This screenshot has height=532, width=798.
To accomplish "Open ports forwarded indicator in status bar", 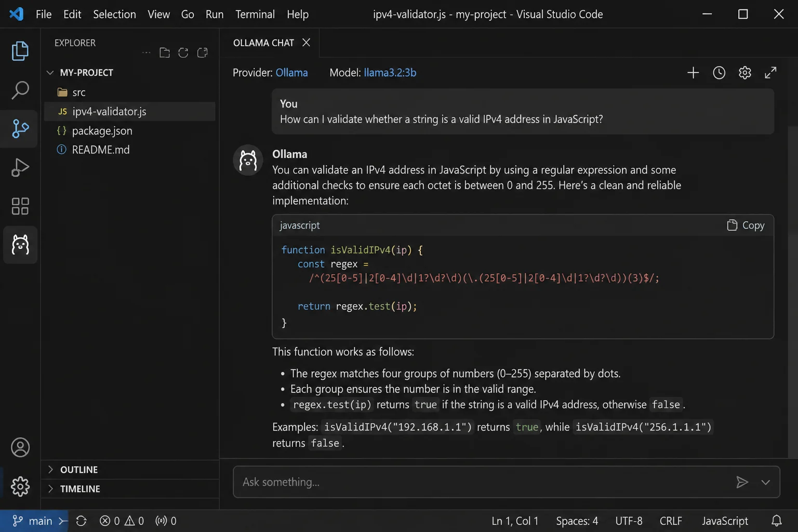I will pyautogui.click(x=166, y=521).
